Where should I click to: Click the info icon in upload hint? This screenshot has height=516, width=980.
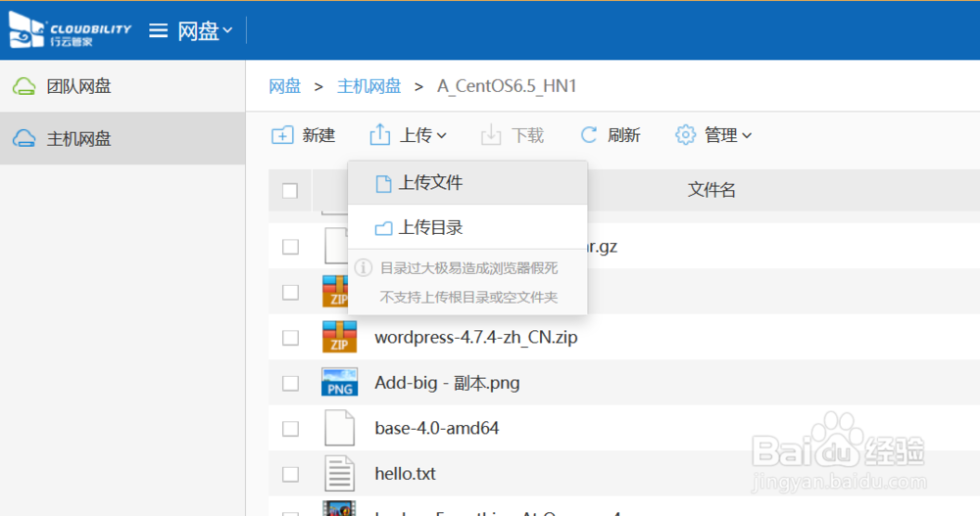(x=364, y=268)
